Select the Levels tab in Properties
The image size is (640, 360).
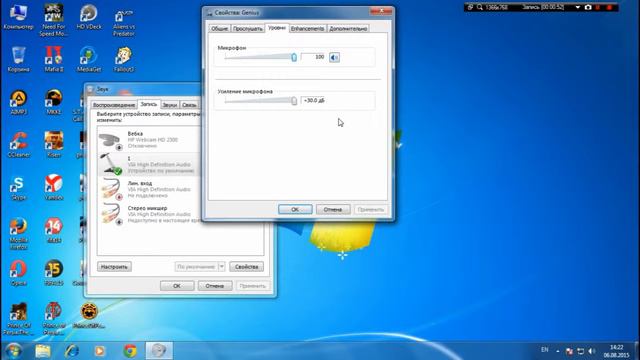[x=277, y=28]
